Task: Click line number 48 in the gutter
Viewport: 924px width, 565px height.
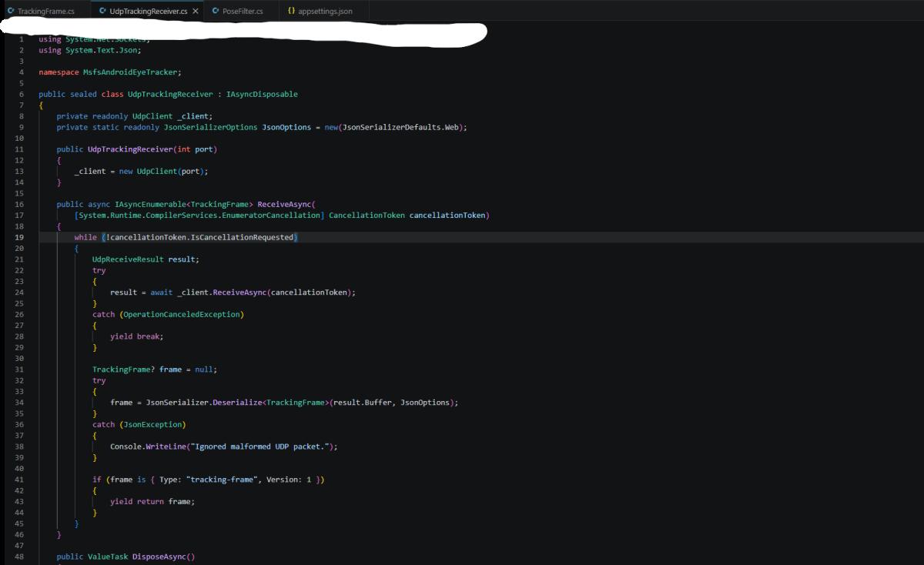Action: point(19,556)
